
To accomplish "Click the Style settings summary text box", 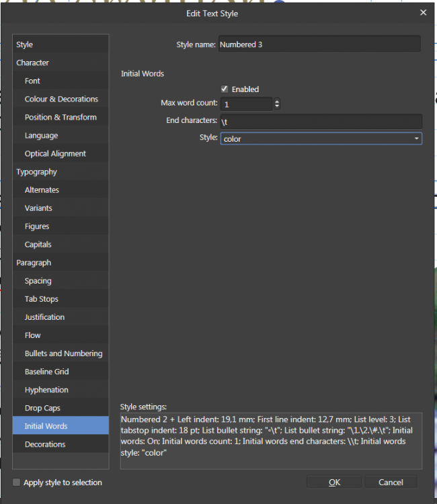I will [x=270, y=440].
